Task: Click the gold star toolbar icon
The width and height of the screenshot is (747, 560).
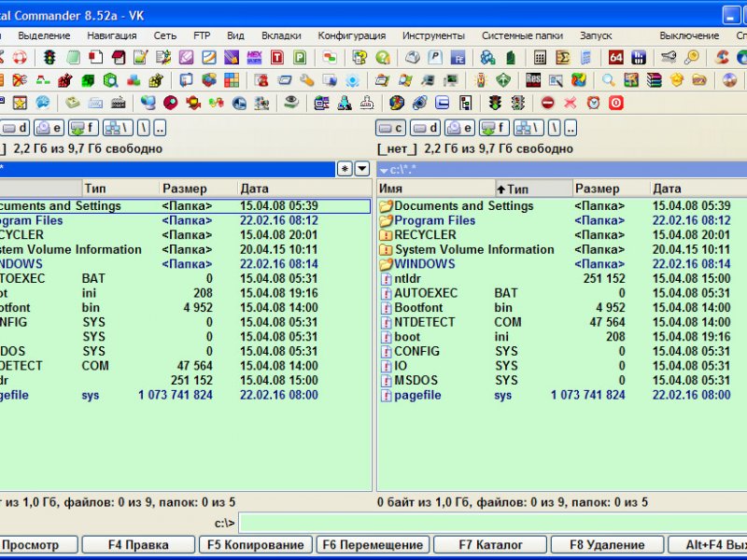Action: click(20, 103)
